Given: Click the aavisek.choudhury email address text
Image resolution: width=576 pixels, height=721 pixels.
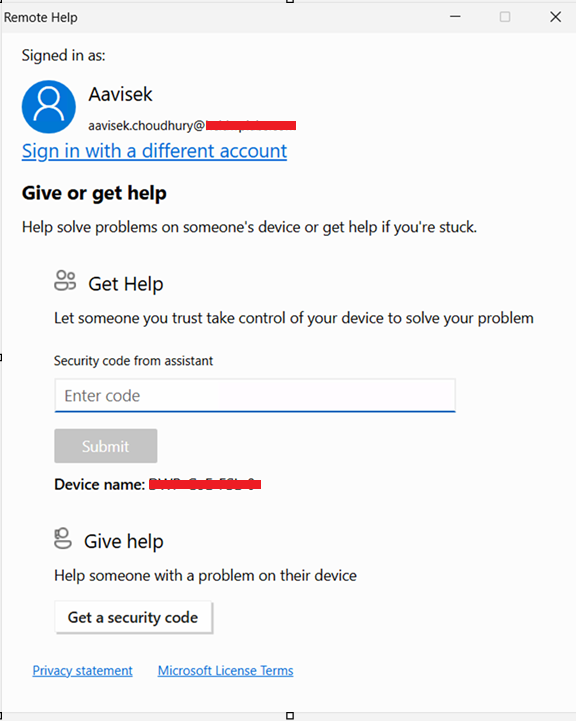Looking at the screenshot, I should [192, 126].
